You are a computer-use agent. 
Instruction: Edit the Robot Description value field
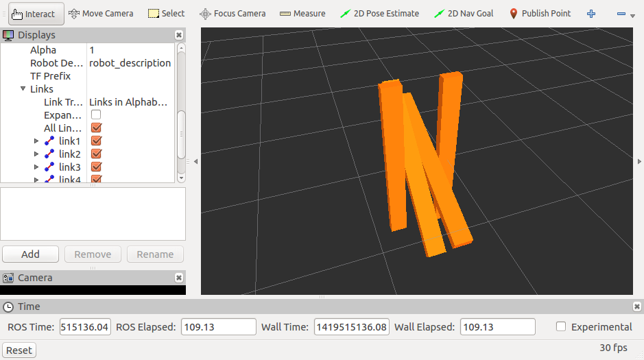coord(130,63)
